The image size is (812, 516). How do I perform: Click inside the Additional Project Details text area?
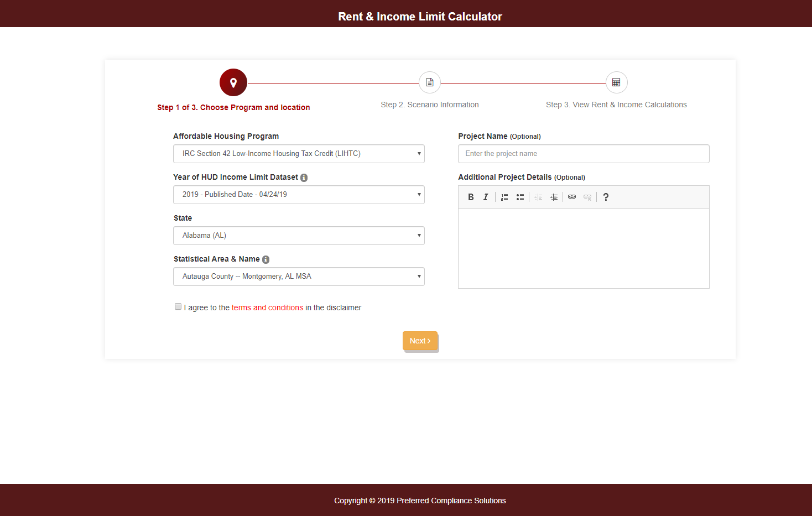[x=584, y=248]
